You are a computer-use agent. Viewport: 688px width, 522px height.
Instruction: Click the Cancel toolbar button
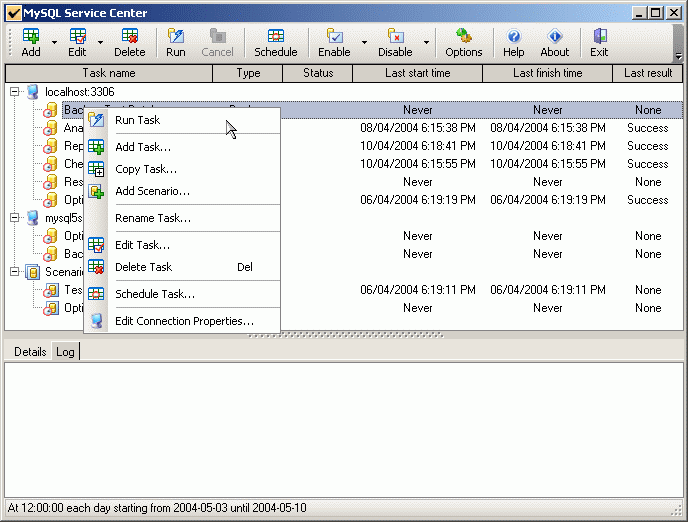point(217,43)
